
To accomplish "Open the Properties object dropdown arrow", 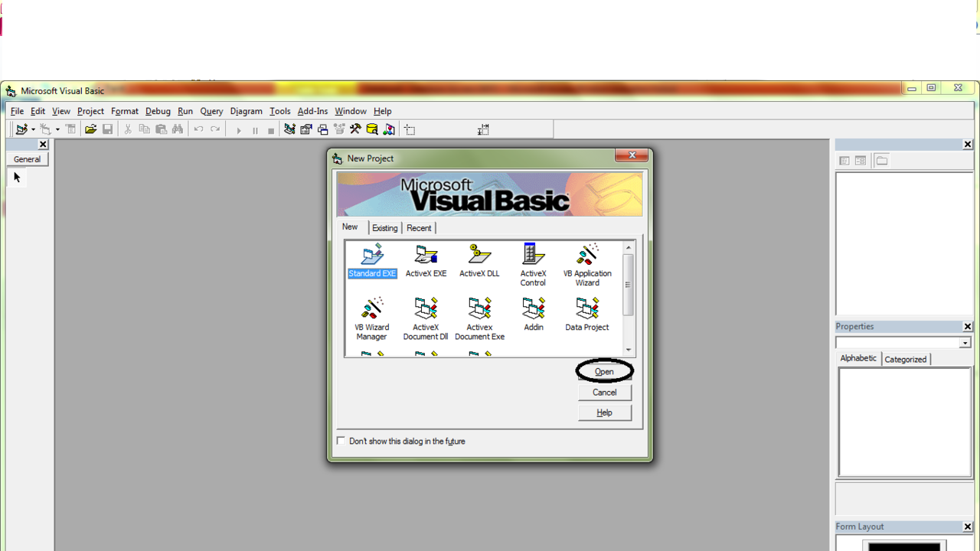I will click(965, 343).
